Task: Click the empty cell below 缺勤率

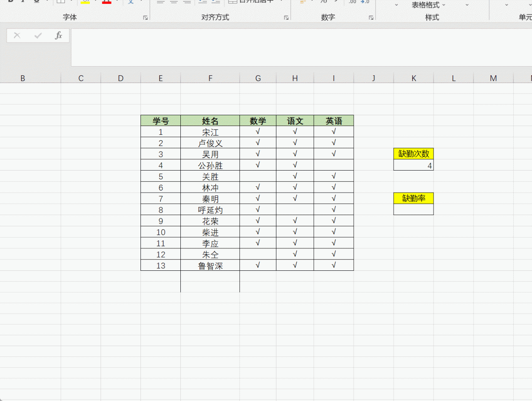Action: tap(414, 209)
